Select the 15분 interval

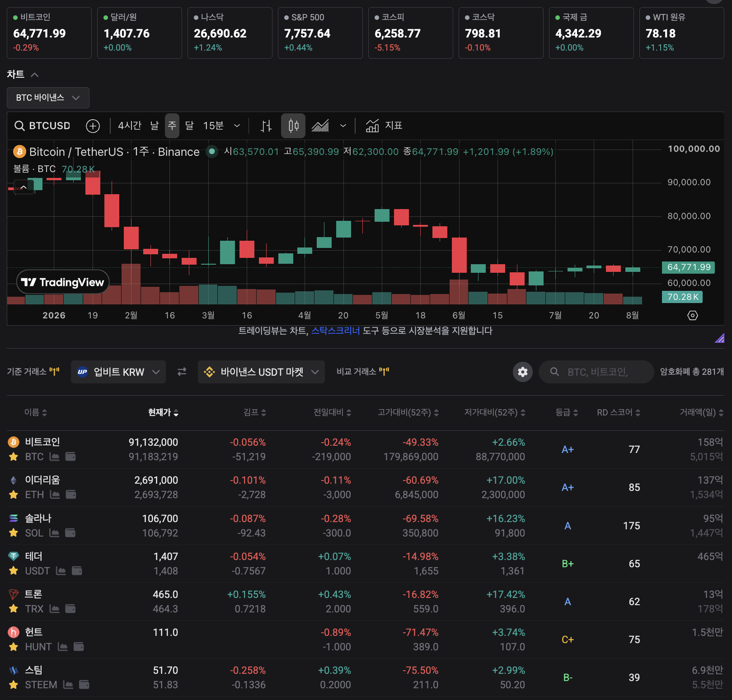tap(213, 126)
